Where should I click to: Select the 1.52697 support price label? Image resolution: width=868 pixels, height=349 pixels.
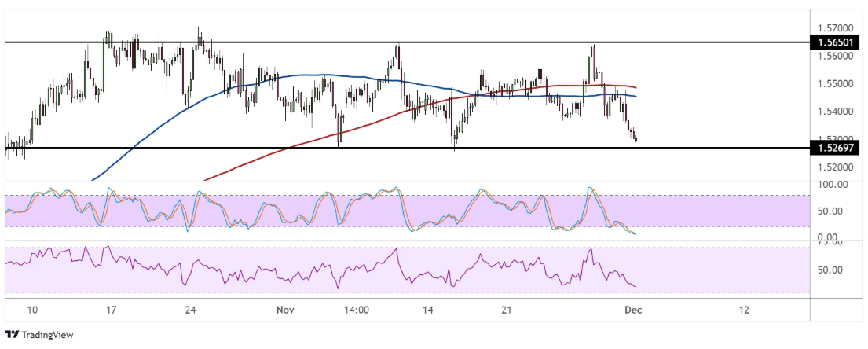click(835, 149)
